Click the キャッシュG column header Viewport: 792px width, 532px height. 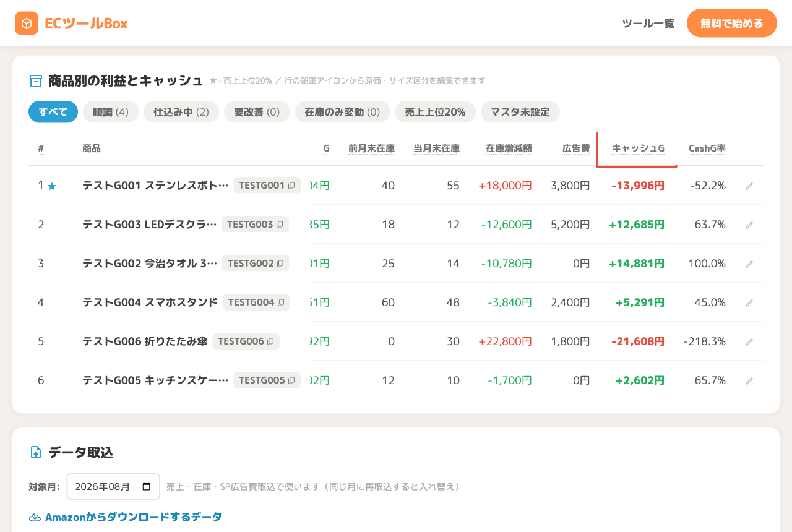pyautogui.click(x=638, y=148)
